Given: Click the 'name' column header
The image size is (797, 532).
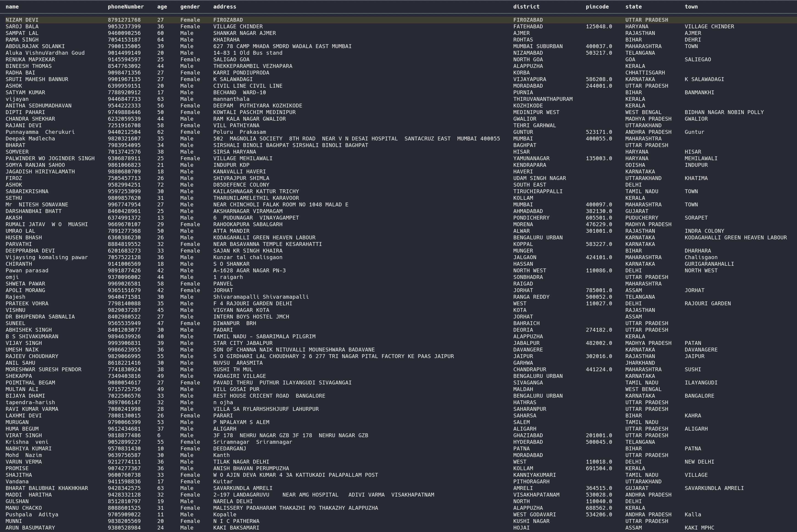Looking at the screenshot, I should pyautogui.click(x=12, y=7).
